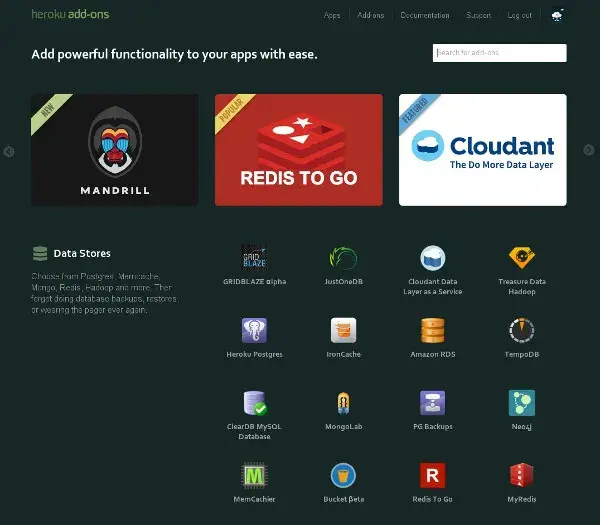Click the MongoLab text label
The image size is (600, 525).
pos(343,427)
